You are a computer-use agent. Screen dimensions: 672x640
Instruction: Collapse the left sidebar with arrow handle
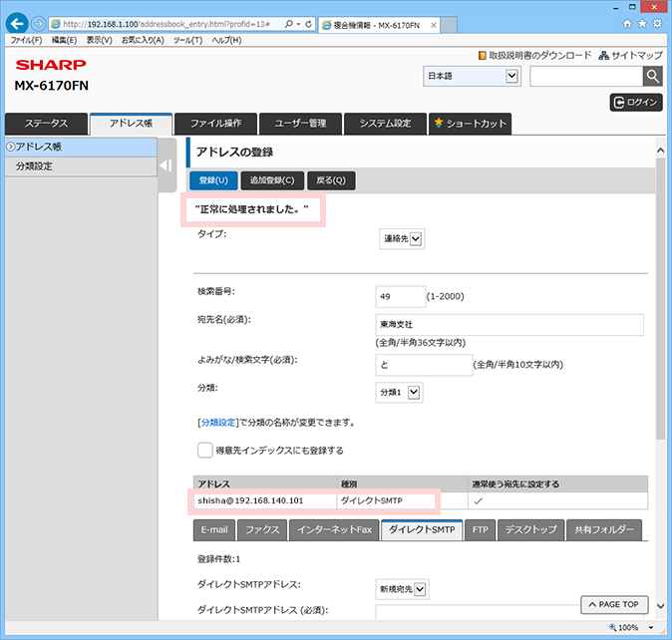(167, 165)
